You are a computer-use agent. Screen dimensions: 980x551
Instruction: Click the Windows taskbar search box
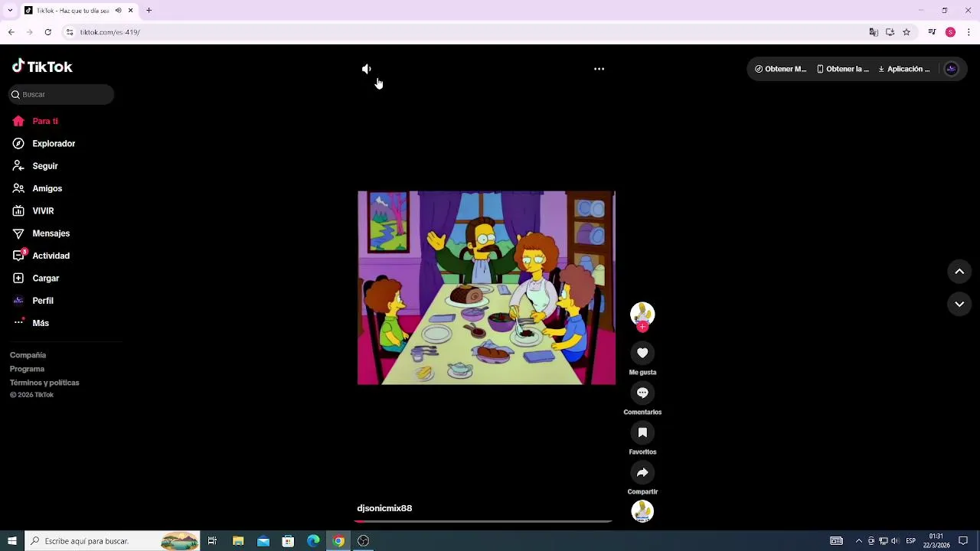tap(113, 541)
